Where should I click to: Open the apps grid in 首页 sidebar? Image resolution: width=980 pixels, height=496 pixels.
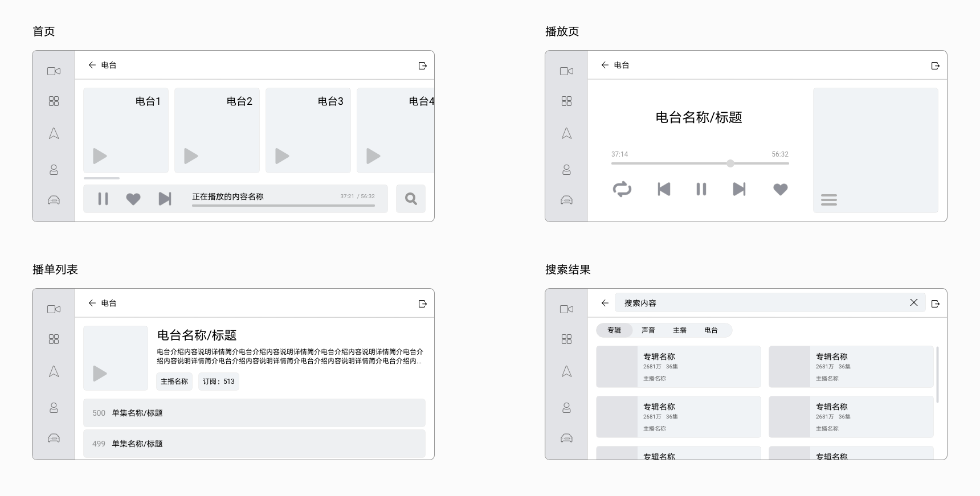54,101
